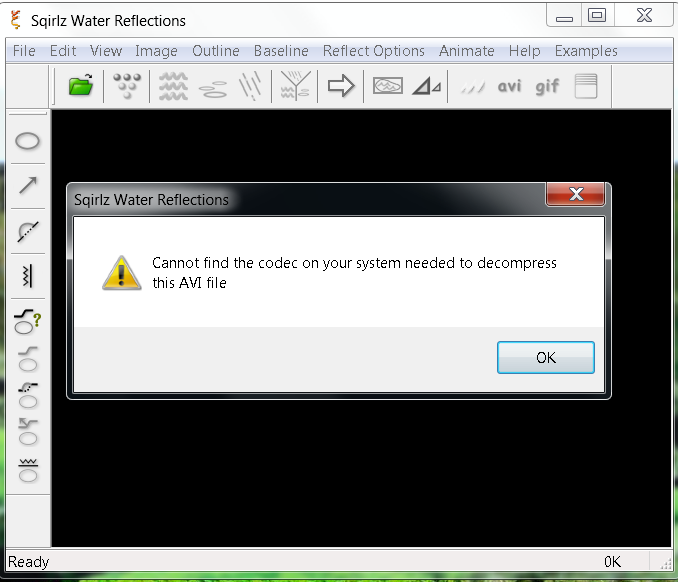Maximize the Sqirlz Water Reflections window
Image resolution: width=678 pixels, height=582 pixels.
click(x=597, y=16)
